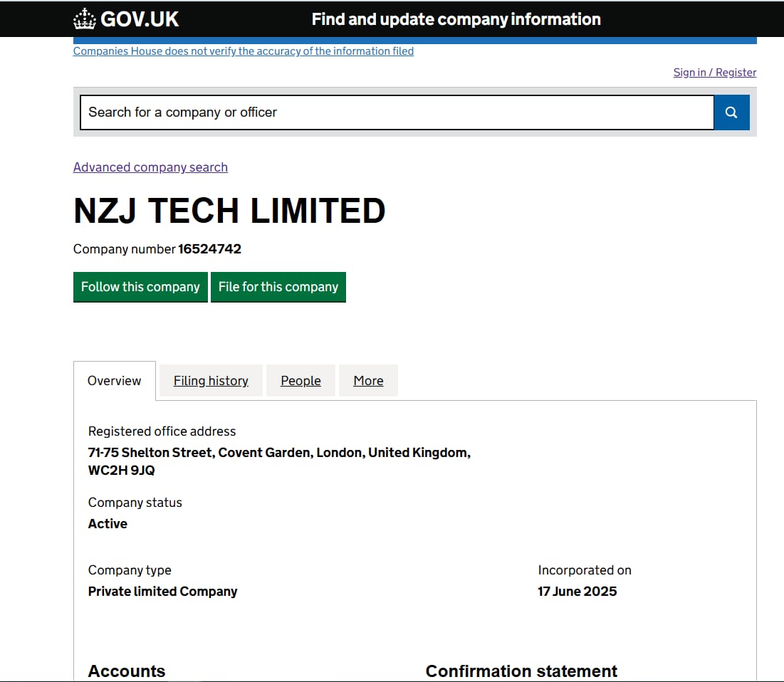Click the 17 June 2025 incorporation date
Image resolution: width=784 pixels, height=682 pixels.
(x=577, y=592)
